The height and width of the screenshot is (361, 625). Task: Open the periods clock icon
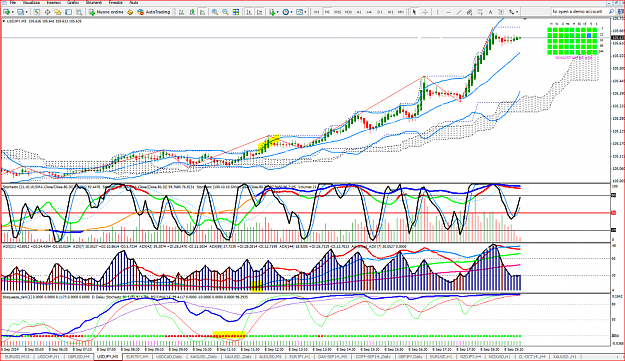tap(285, 12)
